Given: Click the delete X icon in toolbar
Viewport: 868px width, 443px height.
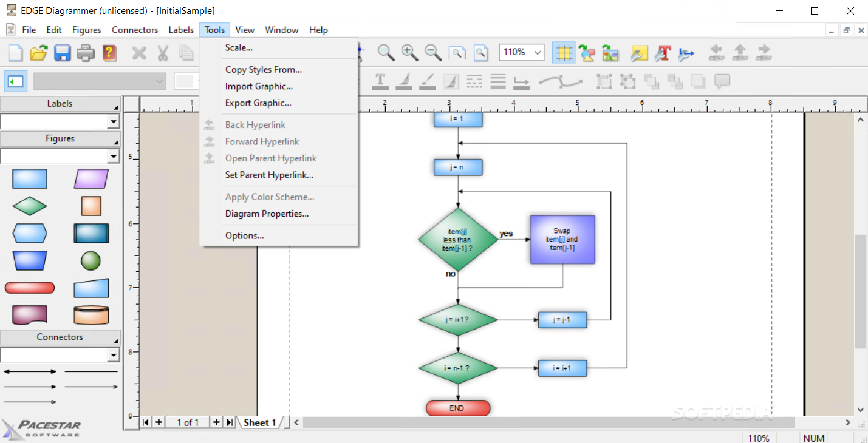Looking at the screenshot, I should [139, 53].
